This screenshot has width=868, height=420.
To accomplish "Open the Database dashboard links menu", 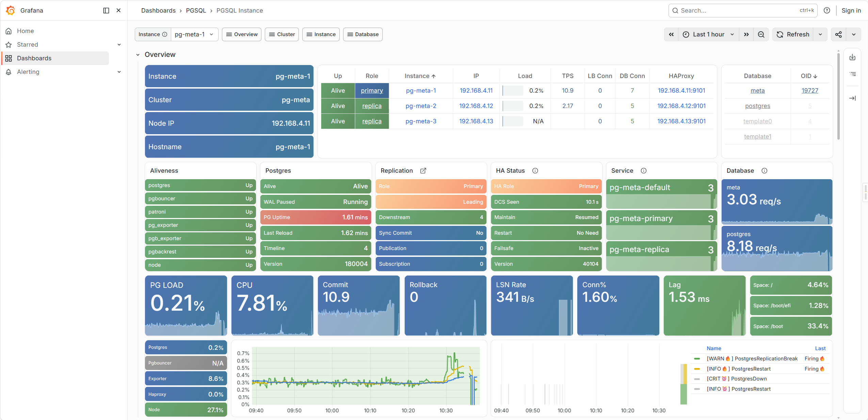I will (x=363, y=34).
